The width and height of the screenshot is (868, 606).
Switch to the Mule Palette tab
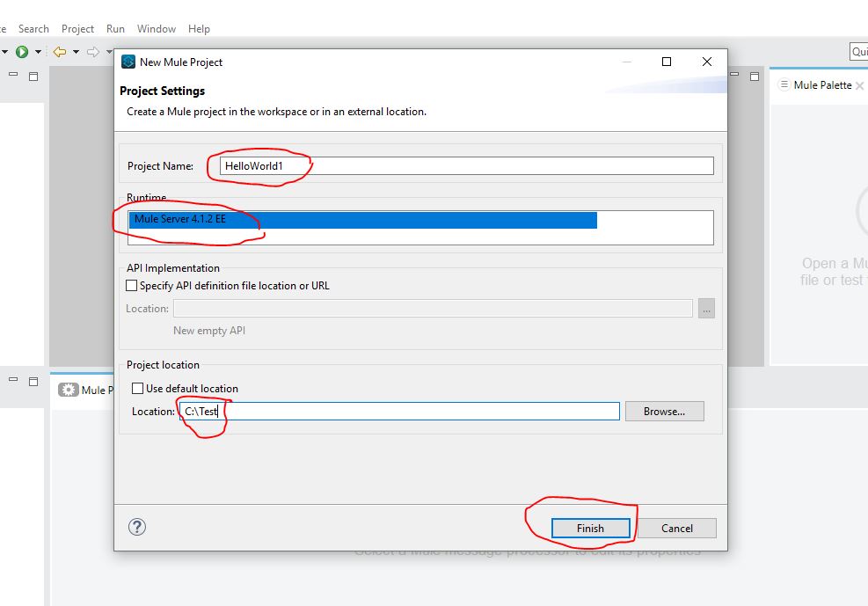click(x=822, y=85)
